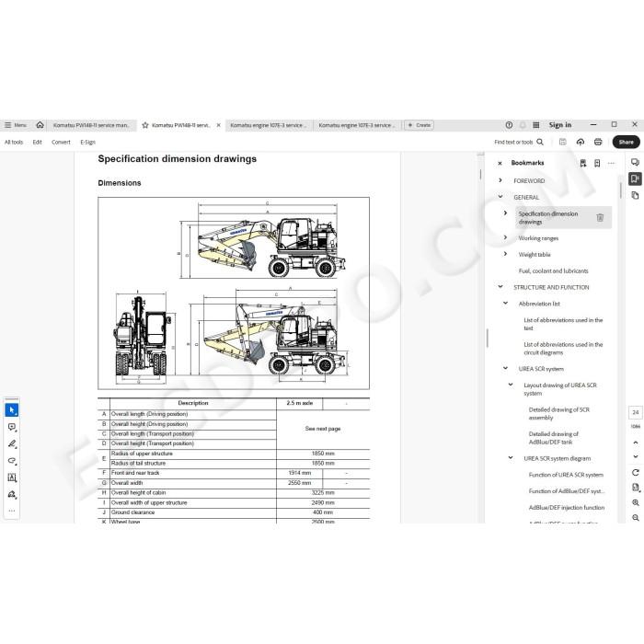
Task: Open the Convert menu
Action: [x=61, y=142]
